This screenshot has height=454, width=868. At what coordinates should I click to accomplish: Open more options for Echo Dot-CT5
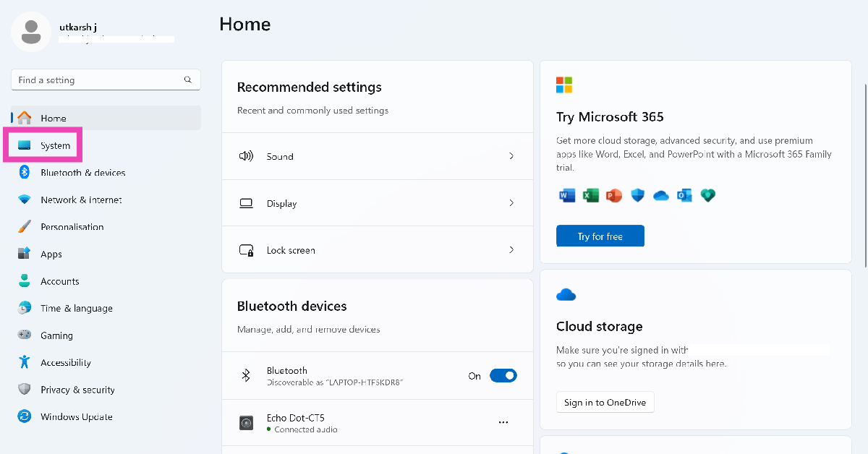(x=503, y=423)
